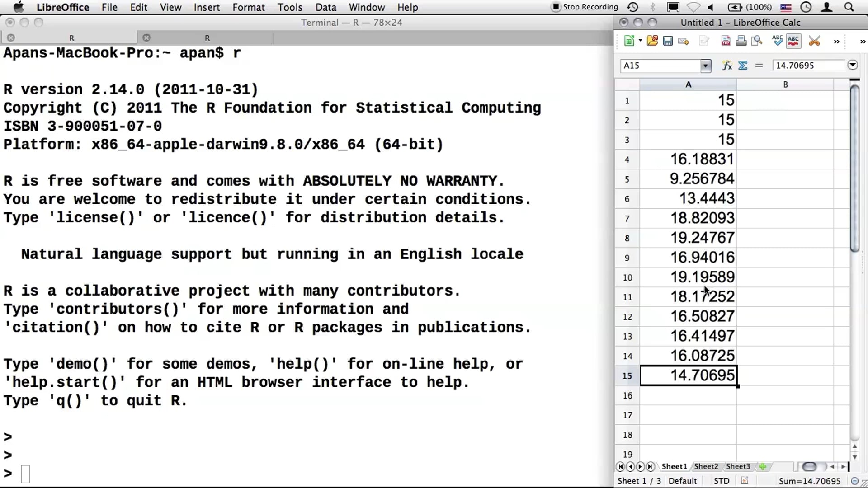Open the Page Preview magnifier icon

pos(756,41)
